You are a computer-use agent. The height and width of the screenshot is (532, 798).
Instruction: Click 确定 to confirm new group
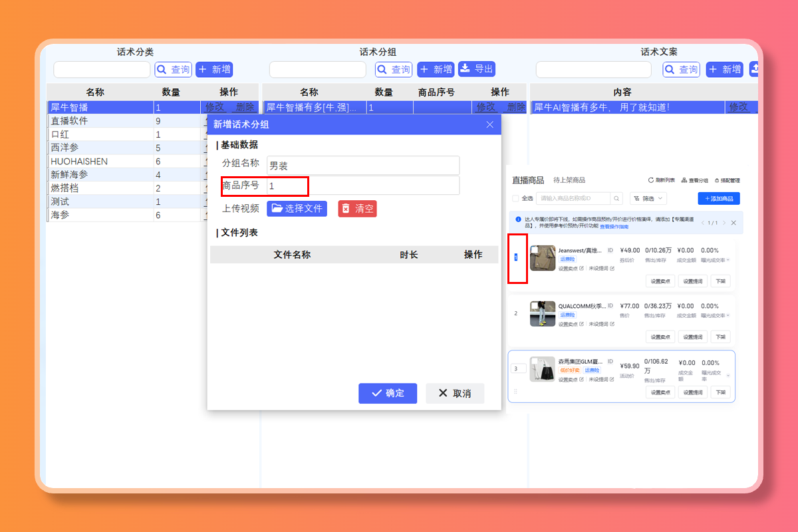coord(387,393)
